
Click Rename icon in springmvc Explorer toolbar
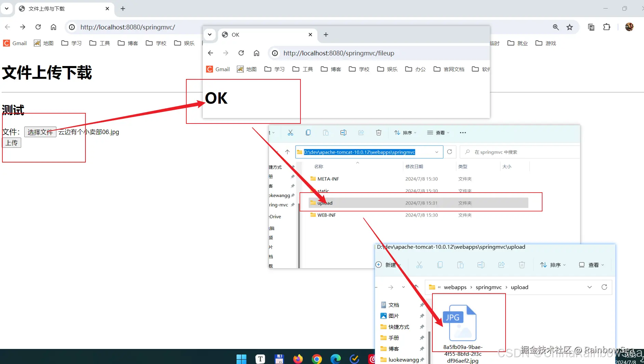point(343,133)
